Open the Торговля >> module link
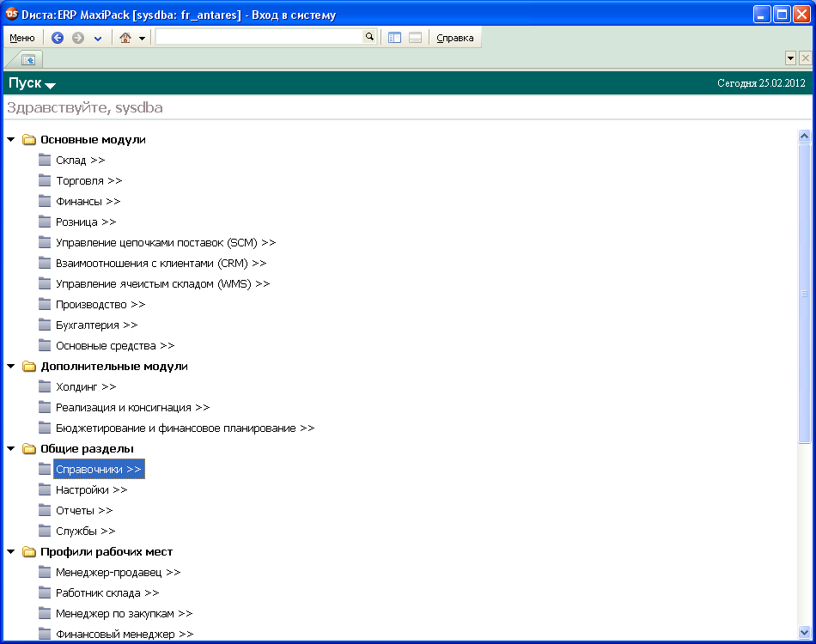Viewport: 816px width, 644px height. (88, 180)
